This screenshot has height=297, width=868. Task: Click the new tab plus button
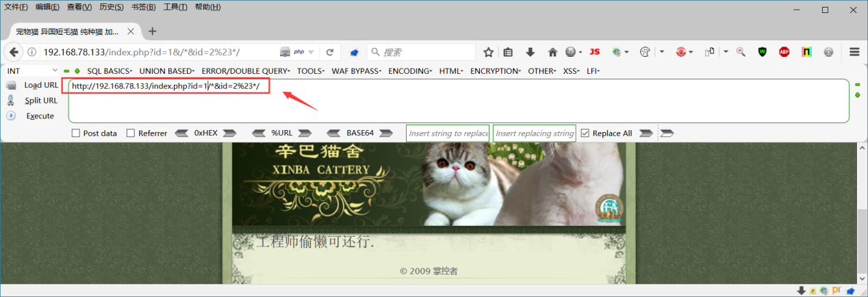click(x=152, y=31)
